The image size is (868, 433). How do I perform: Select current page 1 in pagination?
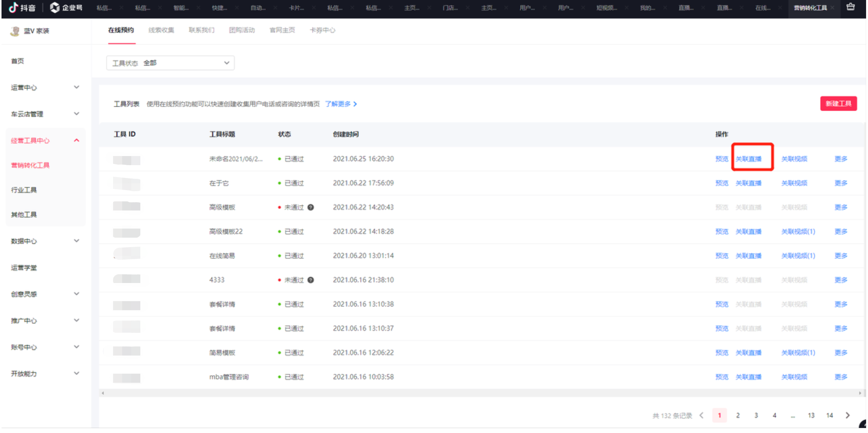coord(719,415)
